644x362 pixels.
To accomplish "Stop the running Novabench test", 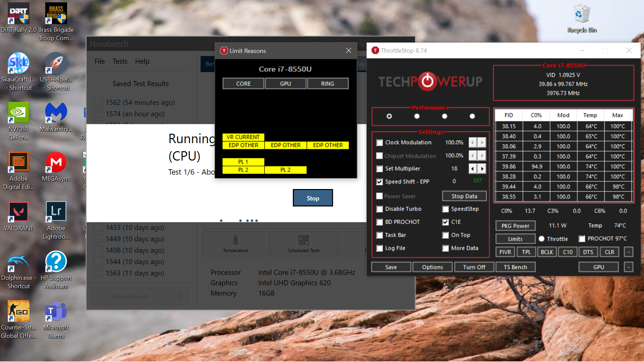I will pos(313,198).
